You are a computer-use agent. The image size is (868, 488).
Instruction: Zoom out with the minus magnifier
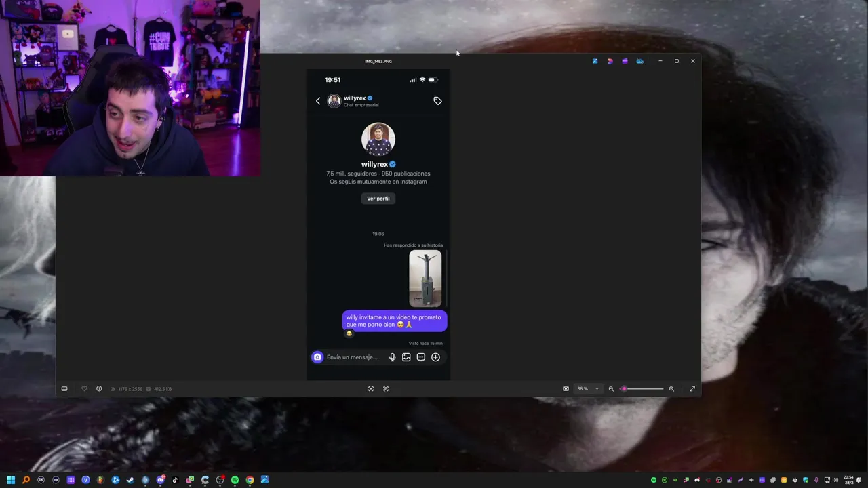pos(611,389)
